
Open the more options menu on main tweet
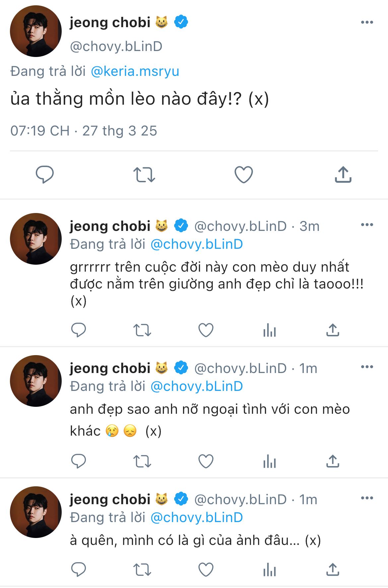(x=367, y=23)
